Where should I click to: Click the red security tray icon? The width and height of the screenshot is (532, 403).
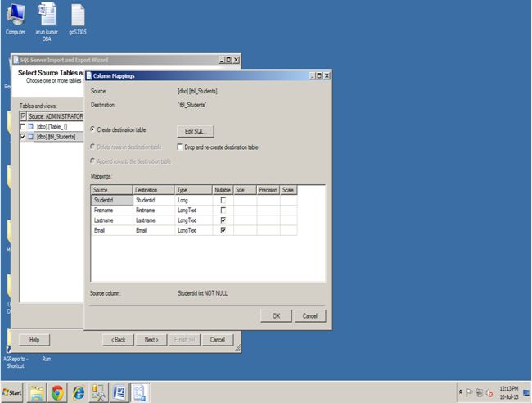pos(489,393)
